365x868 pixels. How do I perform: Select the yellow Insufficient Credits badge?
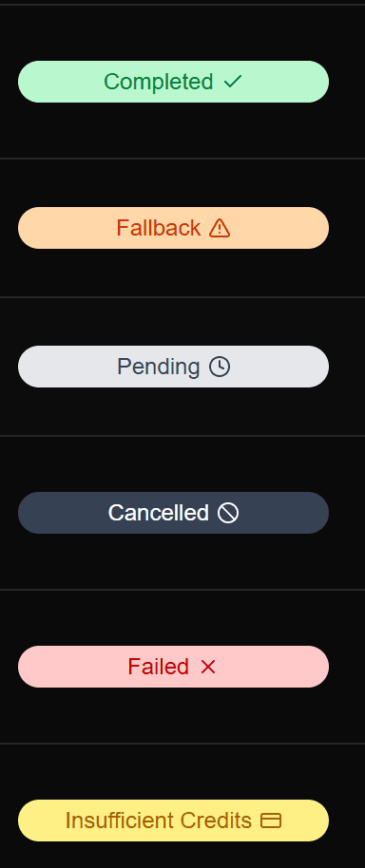coord(173,821)
